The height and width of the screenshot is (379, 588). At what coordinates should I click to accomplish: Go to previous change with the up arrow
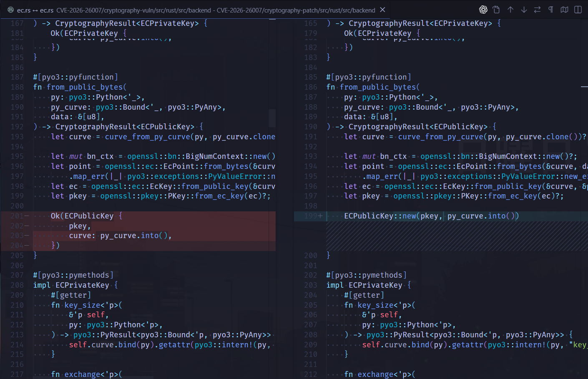510,9
